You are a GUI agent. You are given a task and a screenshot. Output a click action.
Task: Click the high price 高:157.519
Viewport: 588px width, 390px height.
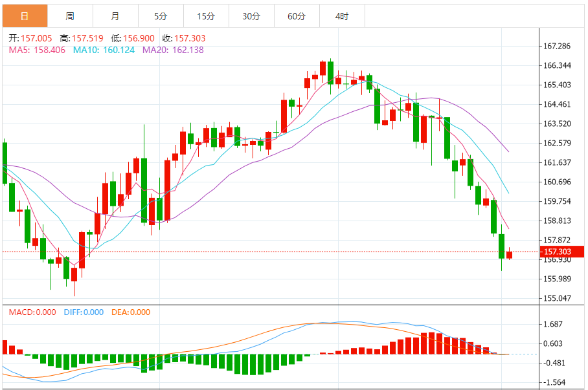point(82,38)
